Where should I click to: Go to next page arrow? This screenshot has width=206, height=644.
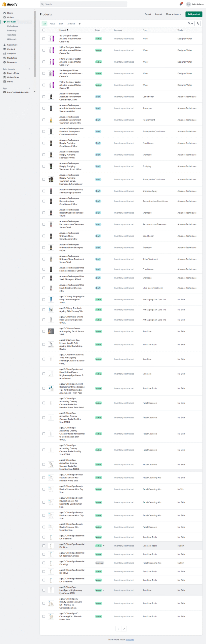point(124,628)
